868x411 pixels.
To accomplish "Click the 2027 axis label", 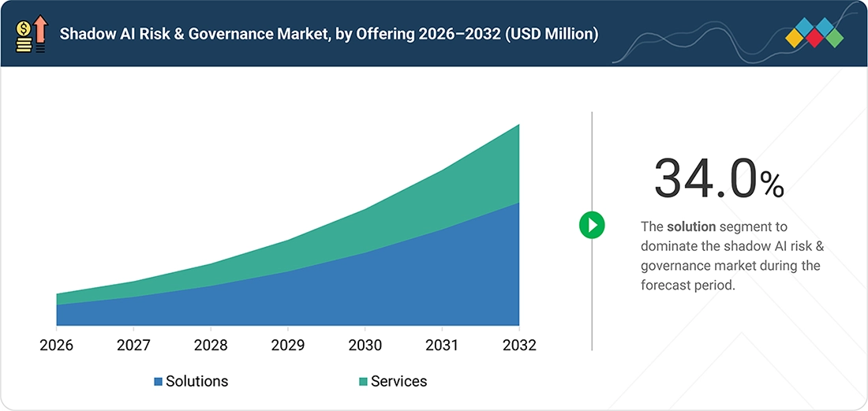I will tap(133, 346).
